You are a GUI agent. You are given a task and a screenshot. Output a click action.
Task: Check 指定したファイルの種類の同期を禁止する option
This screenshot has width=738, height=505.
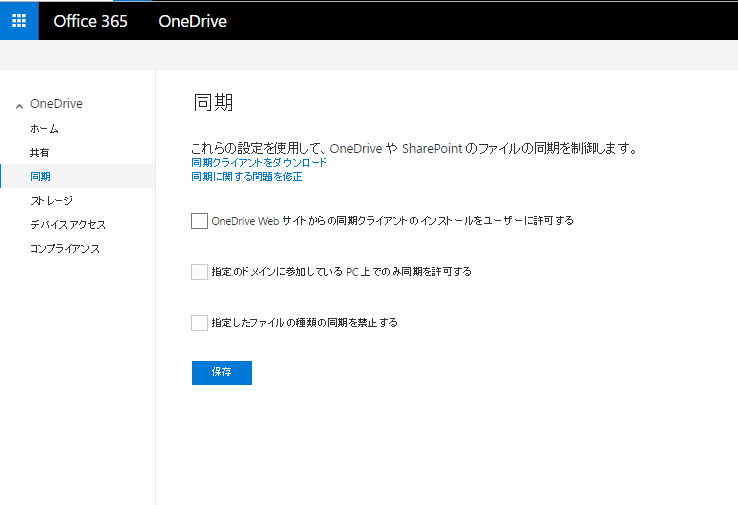(200, 323)
